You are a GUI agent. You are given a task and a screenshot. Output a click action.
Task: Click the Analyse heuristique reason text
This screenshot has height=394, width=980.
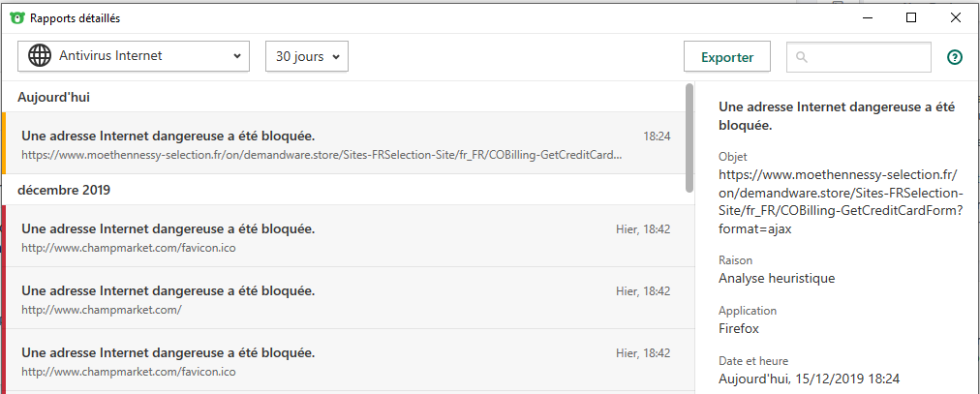tap(777, 278)
